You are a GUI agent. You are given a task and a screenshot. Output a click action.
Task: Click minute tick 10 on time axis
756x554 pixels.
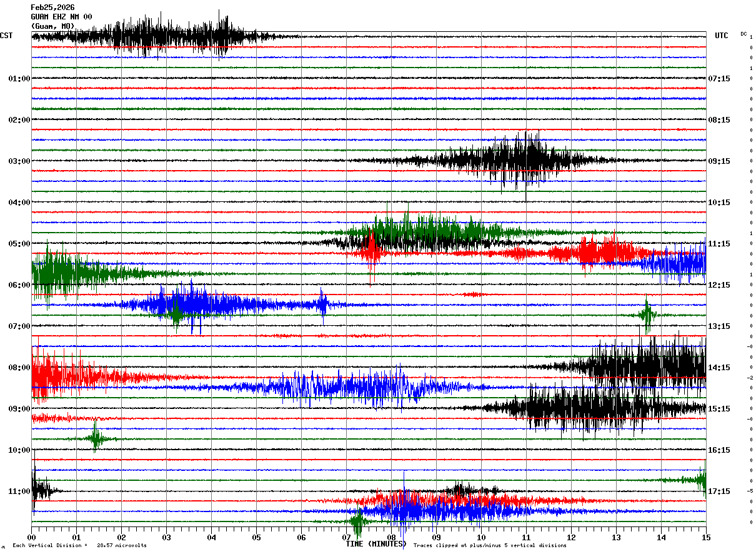tap(481, 537)
